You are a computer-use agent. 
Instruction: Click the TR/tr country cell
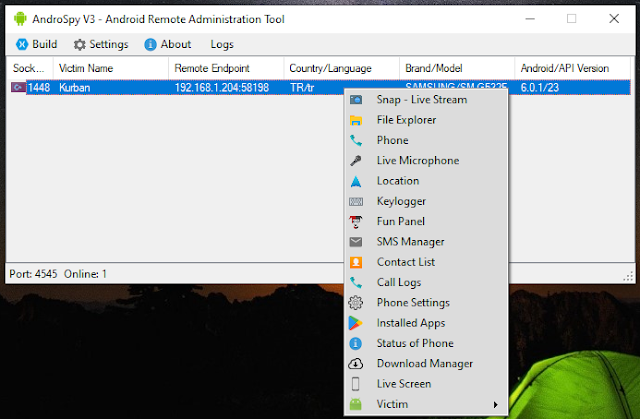click(x=302, y=88)
